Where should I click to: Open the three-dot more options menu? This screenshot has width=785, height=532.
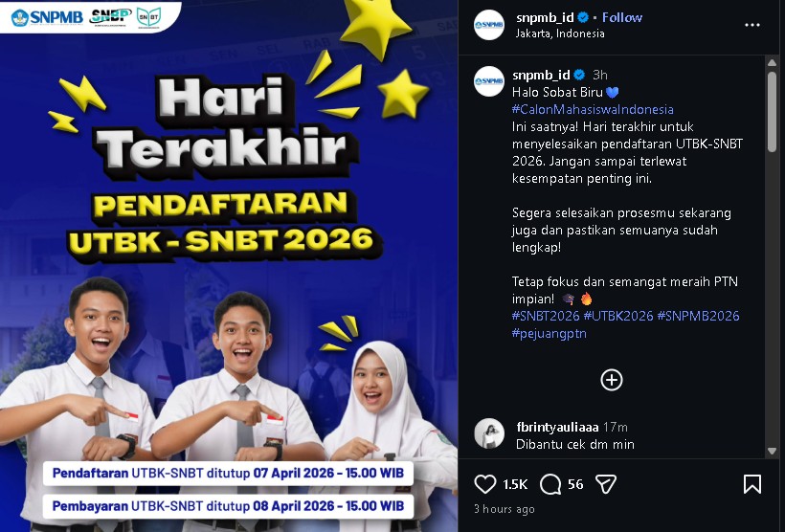(x=751, y=25)
